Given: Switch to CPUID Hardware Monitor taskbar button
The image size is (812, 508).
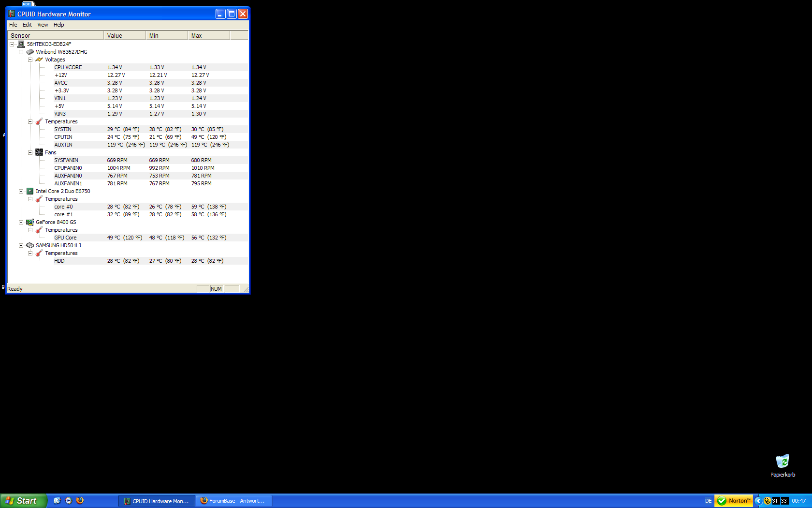Looking at the screenshot, I should point(157,501).
